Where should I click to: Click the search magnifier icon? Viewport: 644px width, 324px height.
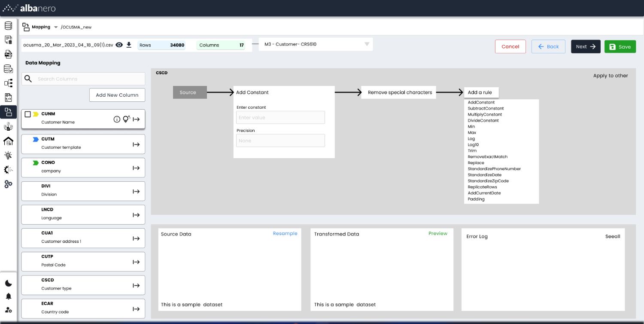click(28, 79)
